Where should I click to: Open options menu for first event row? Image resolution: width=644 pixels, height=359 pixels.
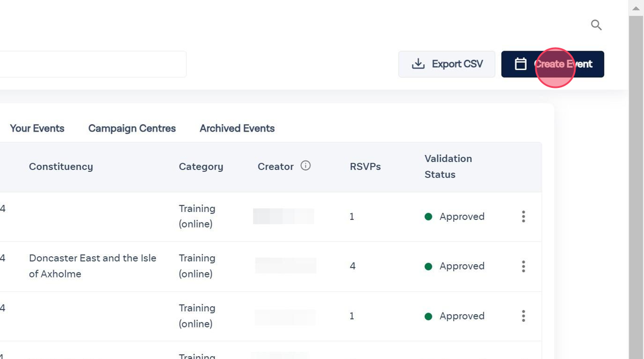[523, 217]
